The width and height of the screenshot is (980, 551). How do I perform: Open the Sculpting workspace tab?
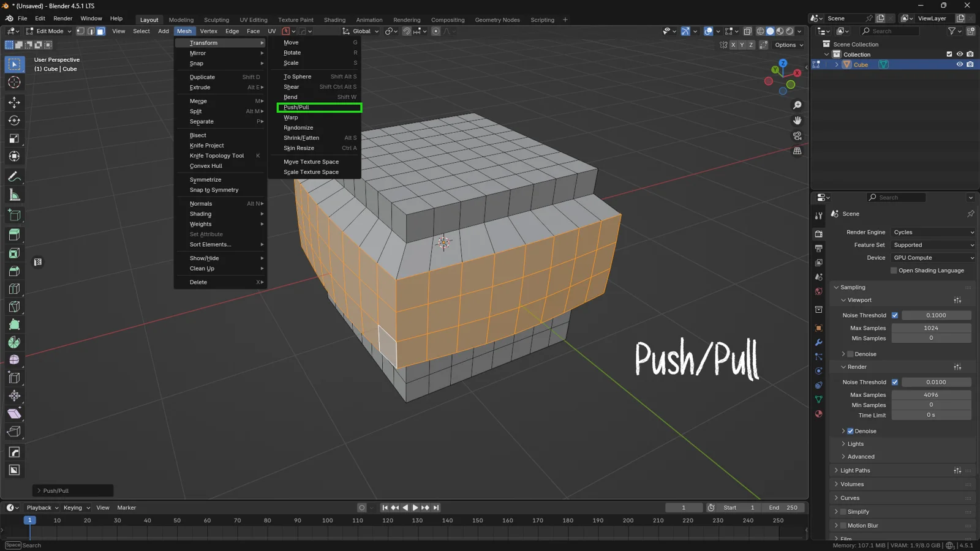pos(216,20)
